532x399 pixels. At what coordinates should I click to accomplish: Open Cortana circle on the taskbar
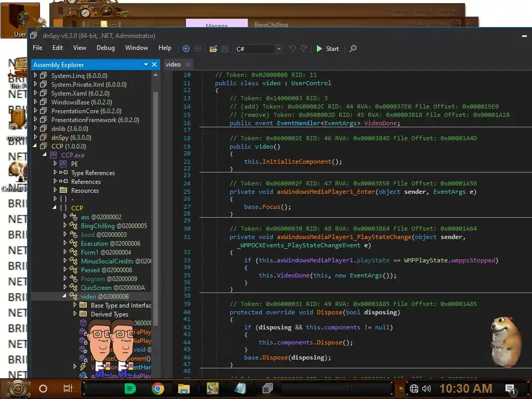(43, 389)
